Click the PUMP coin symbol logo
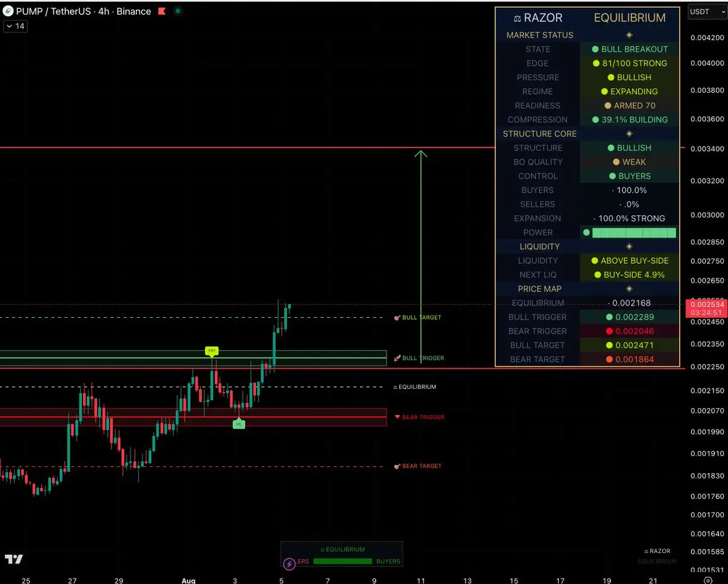Image resolution: width=728 pixels, height=584 pixels. (8, 12)
